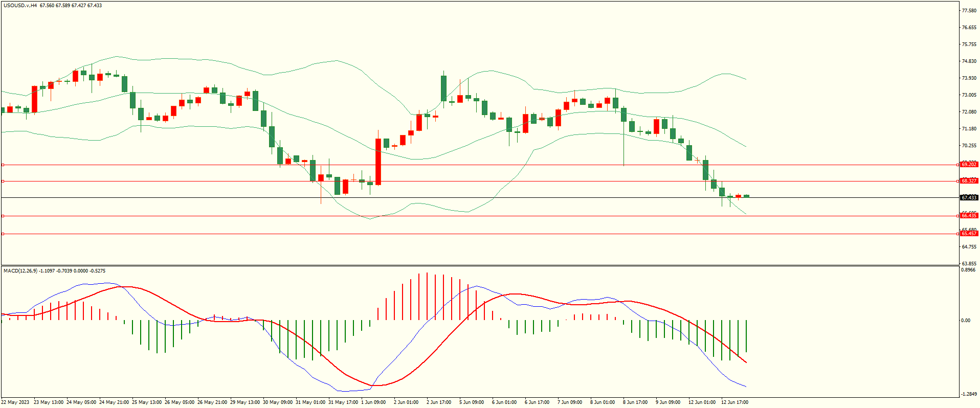This screenshot has width=980, height=408.
Task: Click left anchor square of 69.202 line
Action: point(3,165)
